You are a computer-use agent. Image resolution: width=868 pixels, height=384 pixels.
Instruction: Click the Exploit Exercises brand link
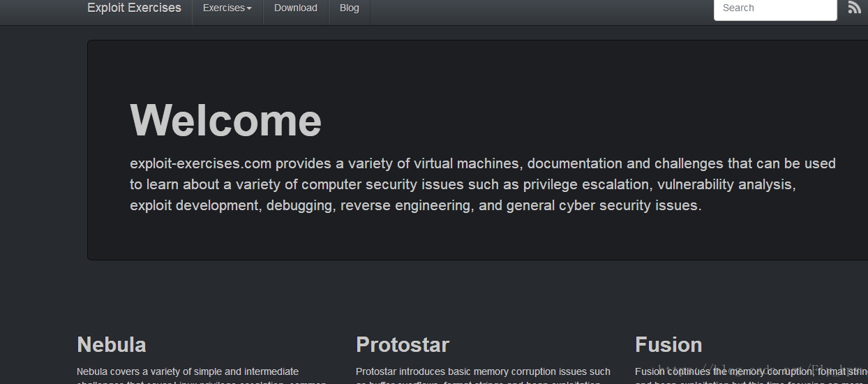coord(134,8)
